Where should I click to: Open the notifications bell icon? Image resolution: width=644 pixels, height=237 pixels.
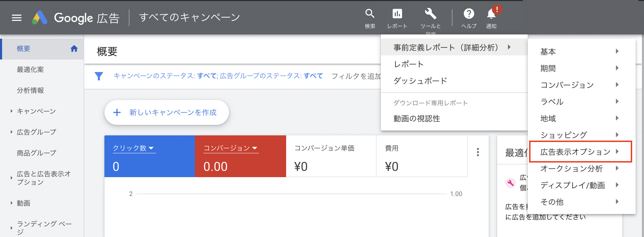click(x=491, y=14)
